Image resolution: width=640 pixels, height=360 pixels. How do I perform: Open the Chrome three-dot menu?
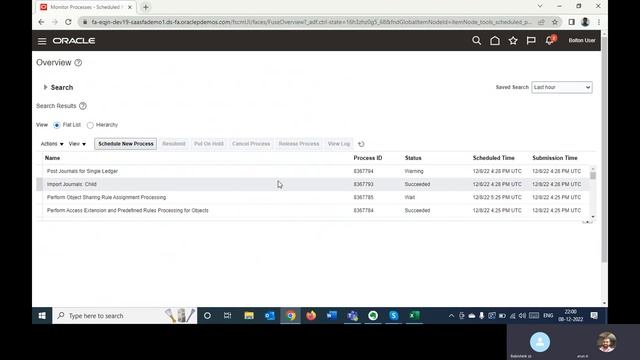coord(599,22)
